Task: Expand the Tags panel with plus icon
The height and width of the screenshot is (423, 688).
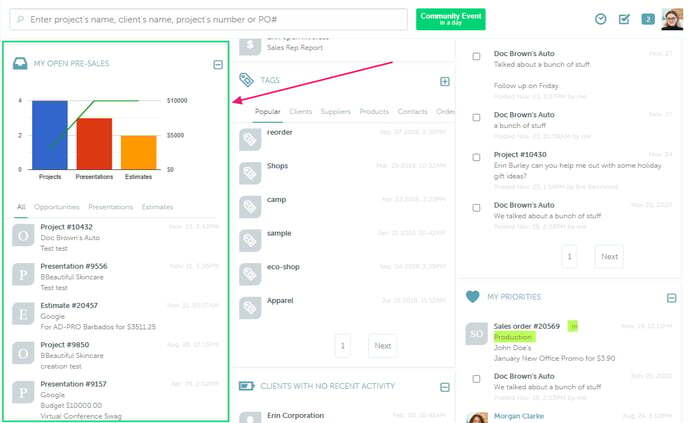Action: (445, 81)
